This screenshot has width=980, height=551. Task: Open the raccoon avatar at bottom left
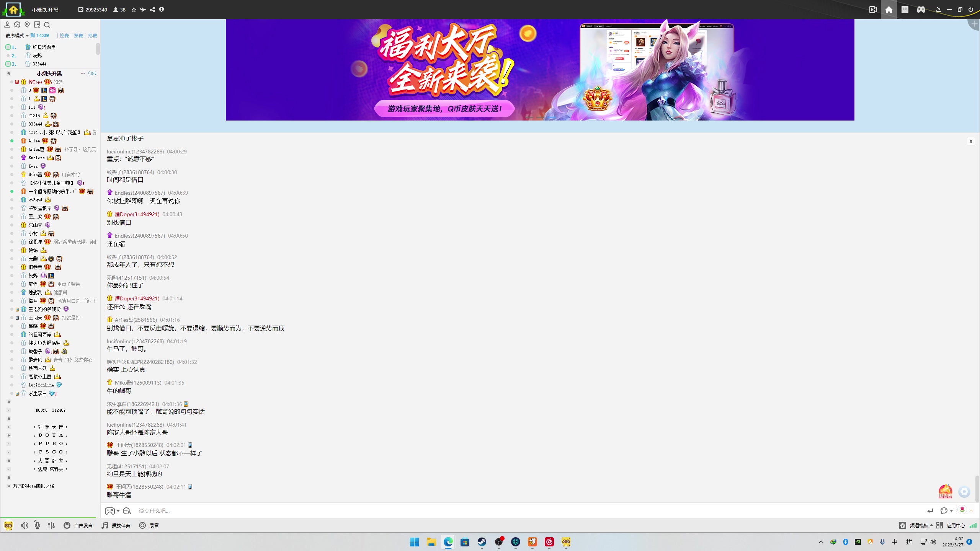click(x=8, y=525)
